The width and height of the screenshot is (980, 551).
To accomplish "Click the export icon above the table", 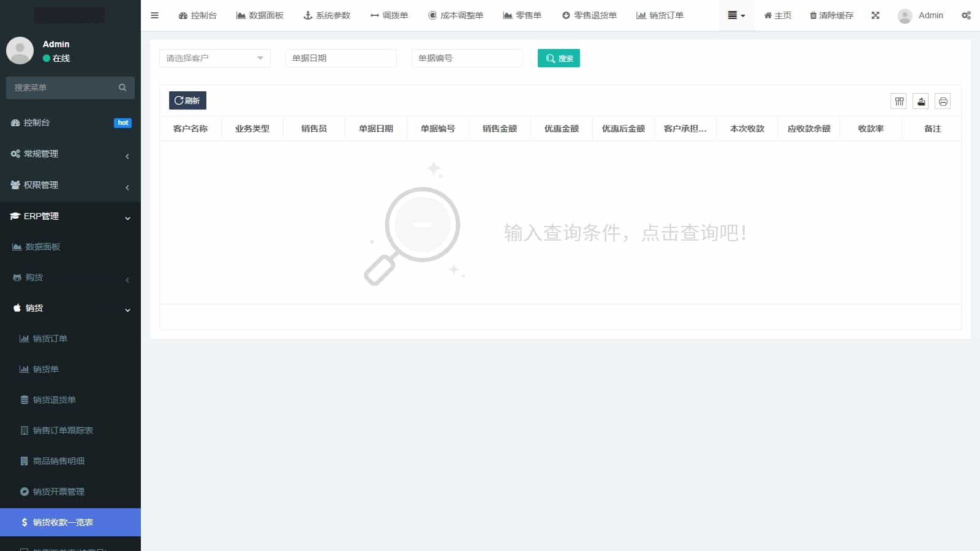I will point(921,101).
